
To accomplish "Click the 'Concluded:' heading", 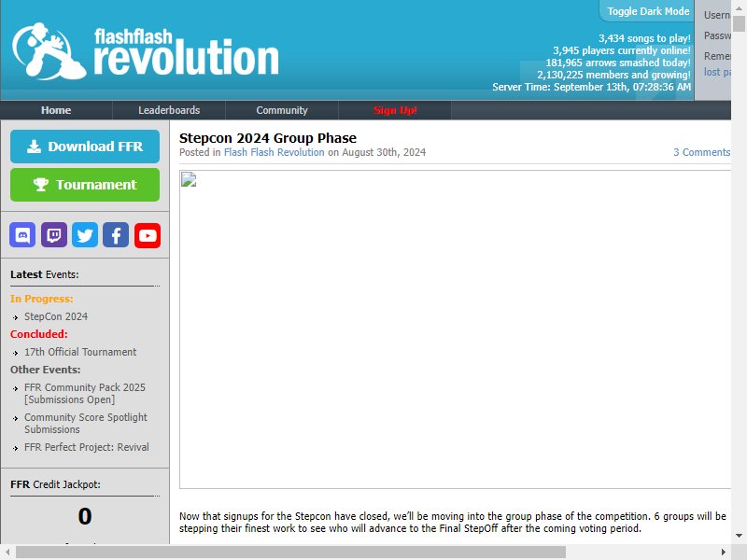I will click(x=39, y=334).
